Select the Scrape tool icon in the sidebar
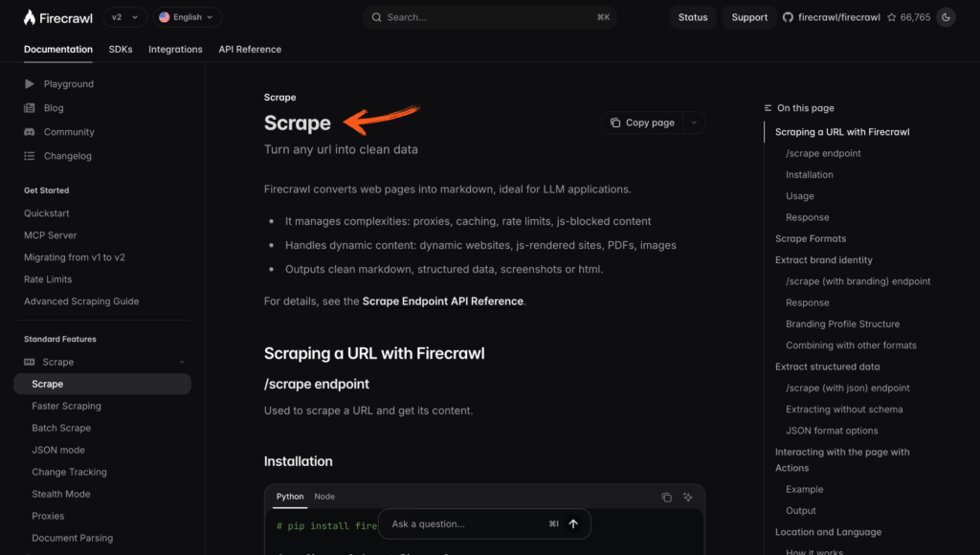This screenshot has width=980, height=555. coord(32,362)
